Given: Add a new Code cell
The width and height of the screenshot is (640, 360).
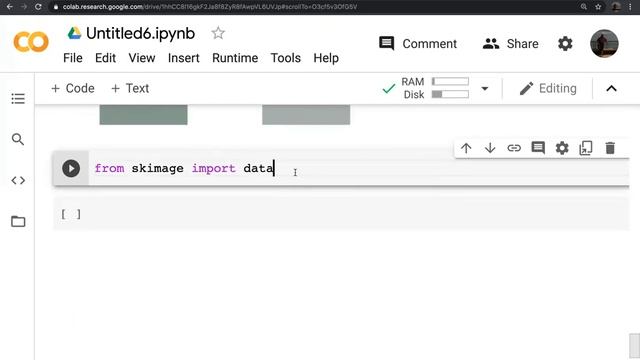Looking at the screenshot, I should tap(73, 88).
